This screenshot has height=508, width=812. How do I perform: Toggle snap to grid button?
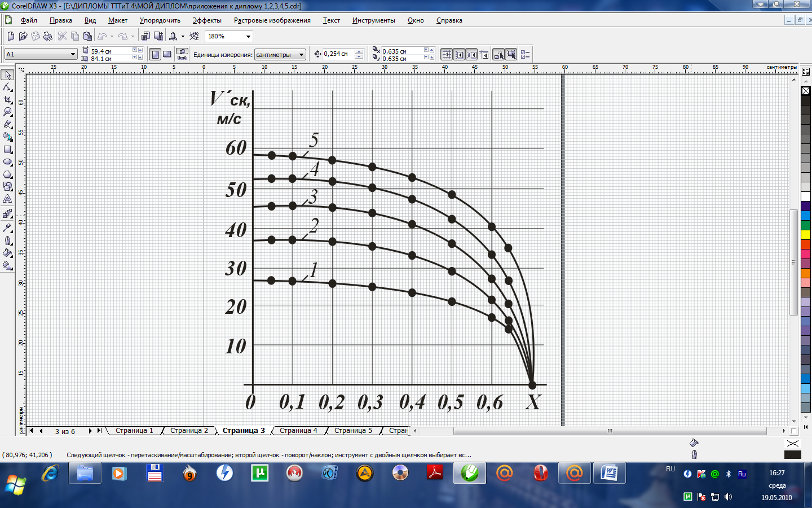pos(447,55)
